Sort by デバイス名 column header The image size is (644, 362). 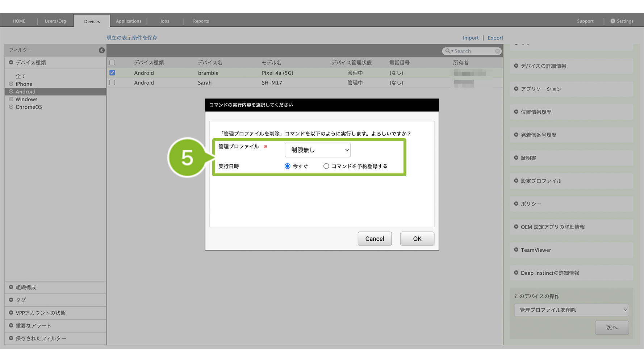click(210, 63)
